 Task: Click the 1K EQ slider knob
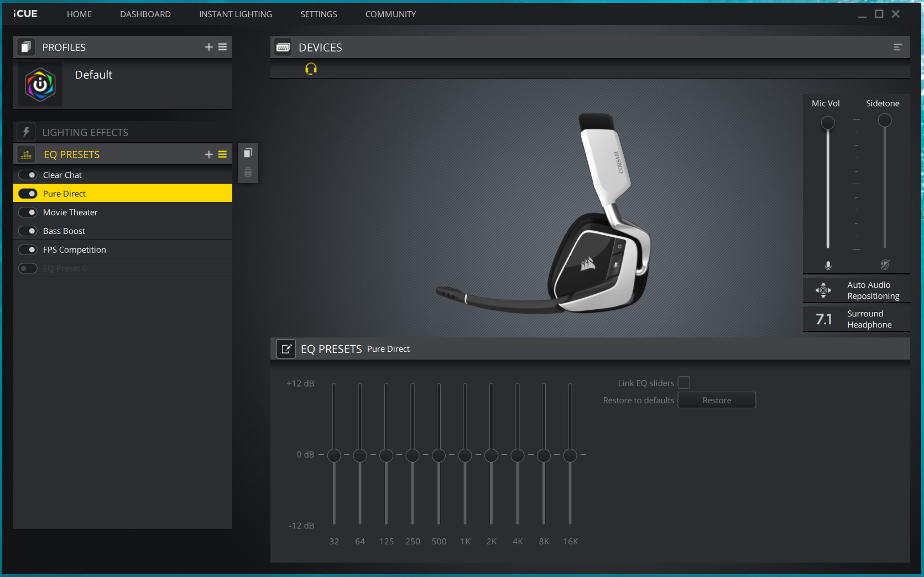coord(465,455)
